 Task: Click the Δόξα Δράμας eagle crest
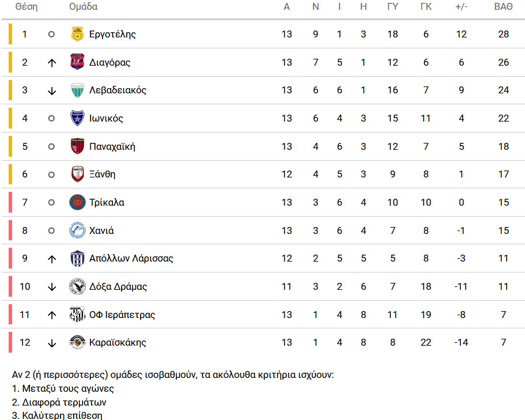point(77,286)
